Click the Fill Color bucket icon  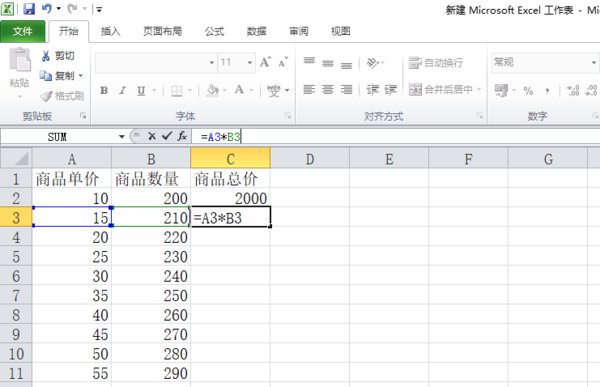(x=212, y=90)
